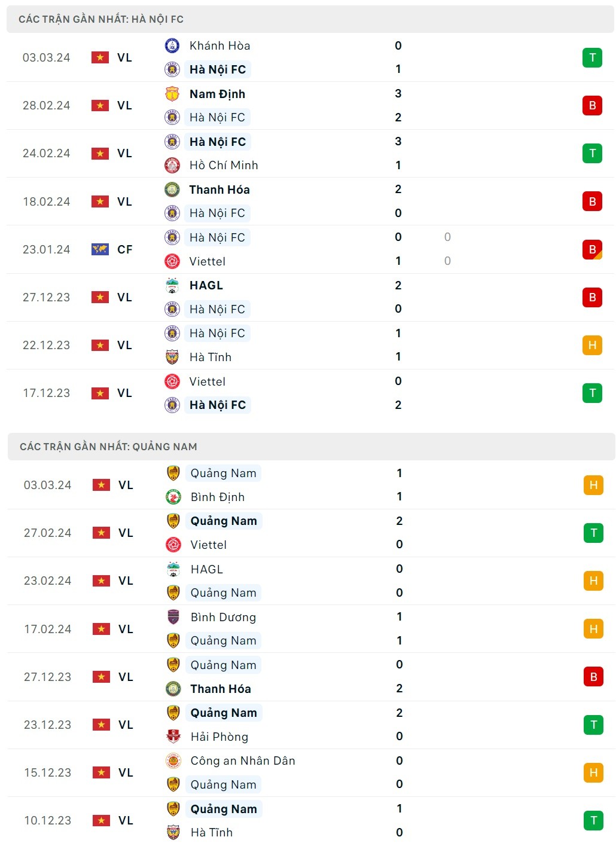Click the HAGL club logo on 27.12.23
Image resolution: width=616 pixels, height=843 pixels.
172,285
